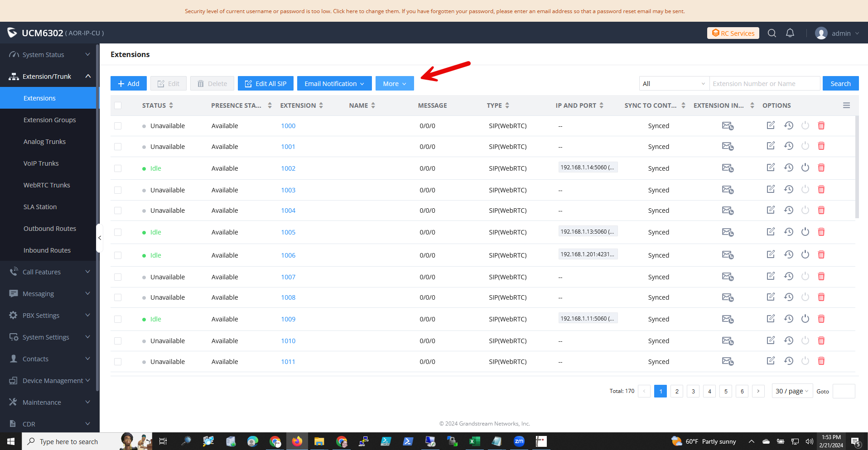Expand PBX Settings menu
Image resolution: width=868 pixels, height=450 pixels.
click(x=49, y=316)
